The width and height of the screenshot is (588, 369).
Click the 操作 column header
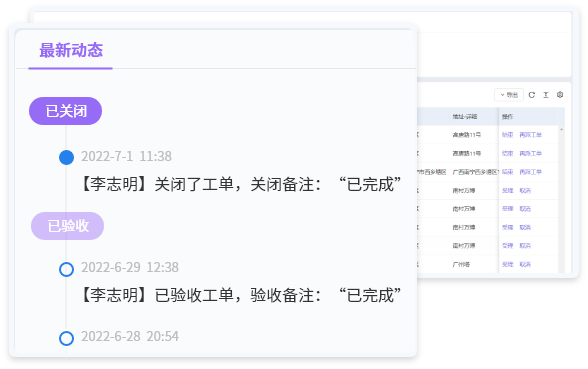[507, 117]
